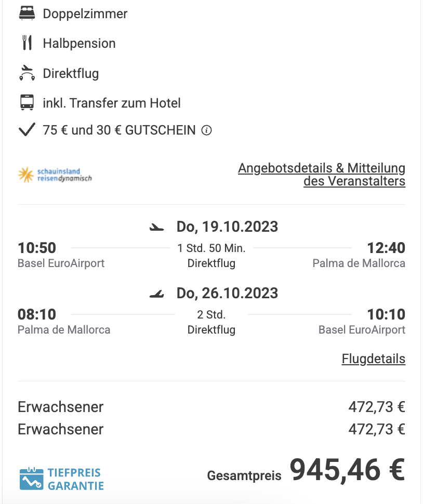423x504 pixels.
Task: Click the flight transfer icon beside Direktflug
Action: 27,73
